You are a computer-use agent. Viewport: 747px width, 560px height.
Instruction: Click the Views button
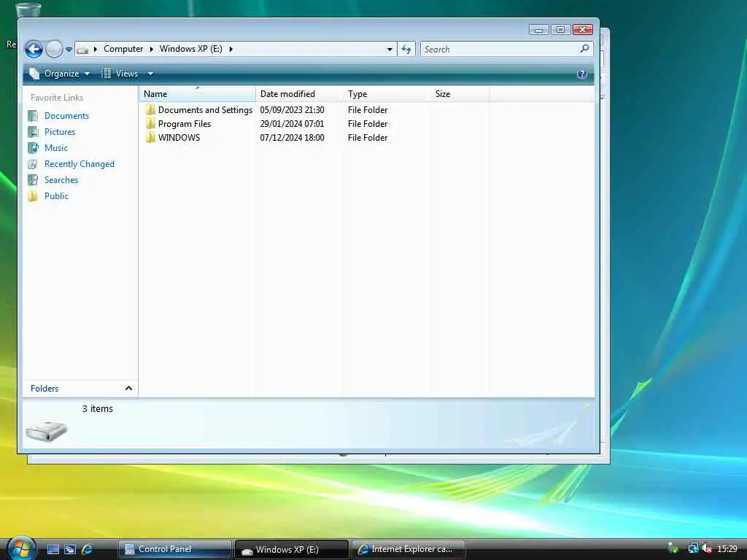(x=120, y=74)
